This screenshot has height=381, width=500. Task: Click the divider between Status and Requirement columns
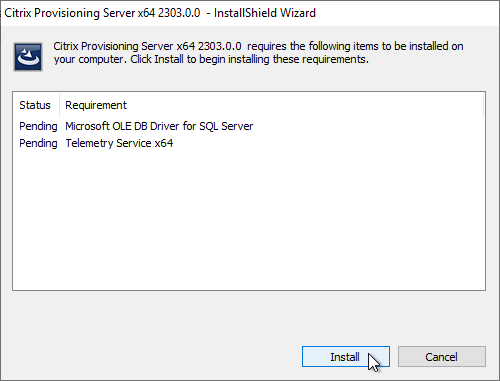59,105
